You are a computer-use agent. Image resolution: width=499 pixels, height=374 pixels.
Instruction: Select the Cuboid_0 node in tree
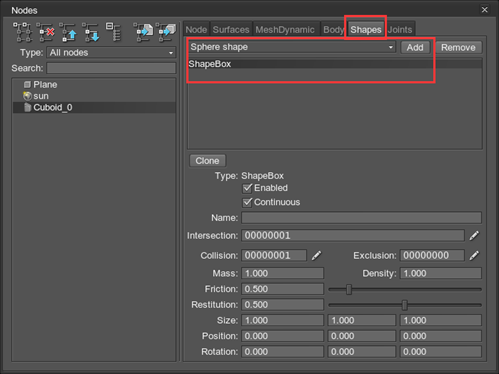tap(94, 107)
